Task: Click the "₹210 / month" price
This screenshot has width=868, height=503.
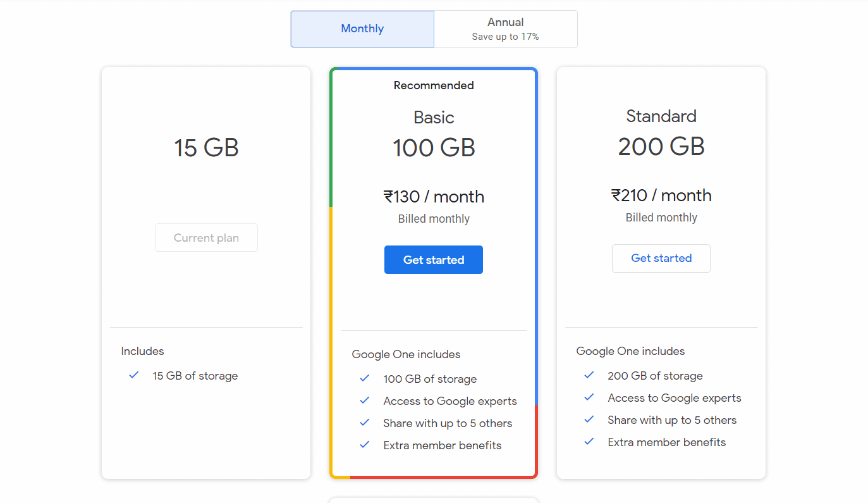Action: coord(661,196)
